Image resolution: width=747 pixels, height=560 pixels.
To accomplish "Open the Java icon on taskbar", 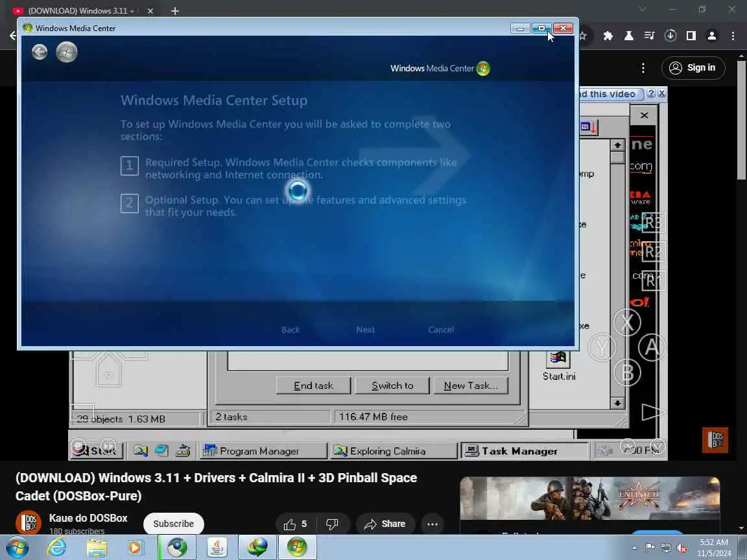I will pyautogui.click(x=217, y=548).
